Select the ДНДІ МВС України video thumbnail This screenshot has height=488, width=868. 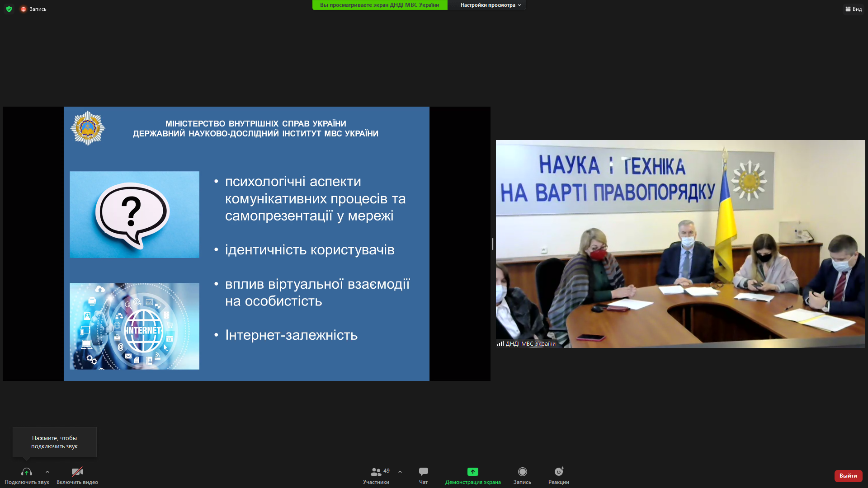(680, 244)
